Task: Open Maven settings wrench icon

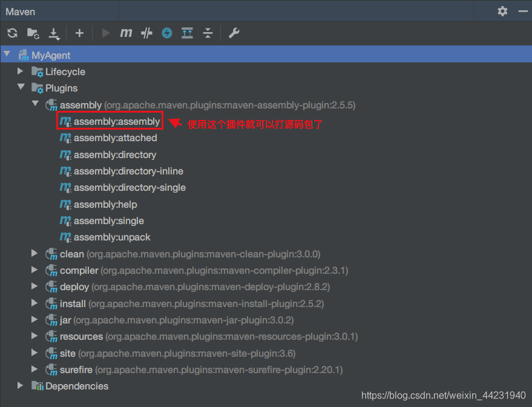Action: coord(234,33)
